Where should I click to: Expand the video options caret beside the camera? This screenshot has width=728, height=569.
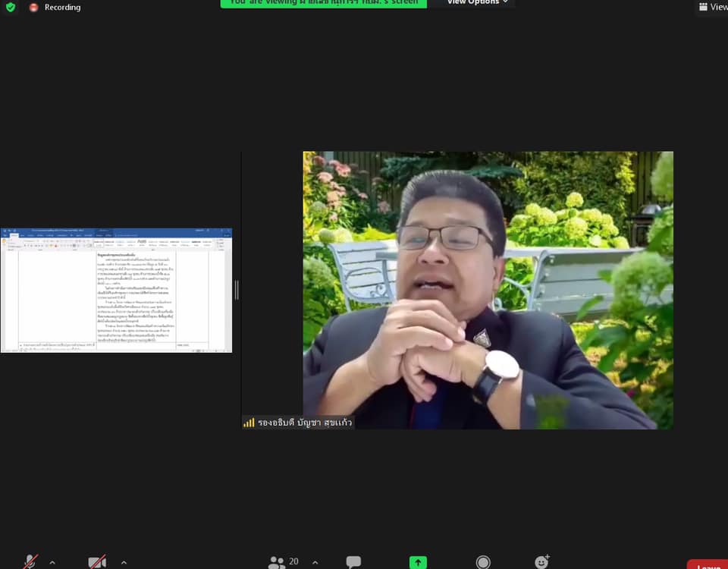[x=124, y=562]
